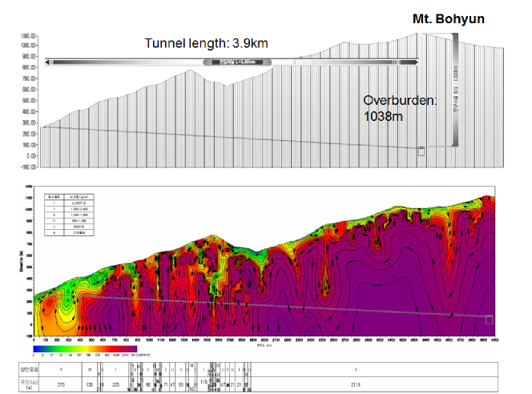
Task: Click the 1100.00 elevation axis label
Action: click(28, 36)
